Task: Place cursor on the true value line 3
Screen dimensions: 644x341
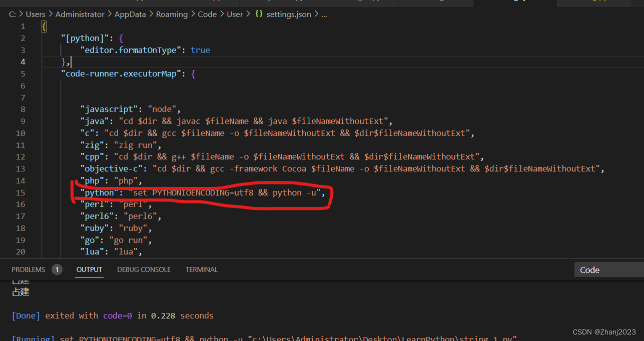Action: tap(200, 49)
